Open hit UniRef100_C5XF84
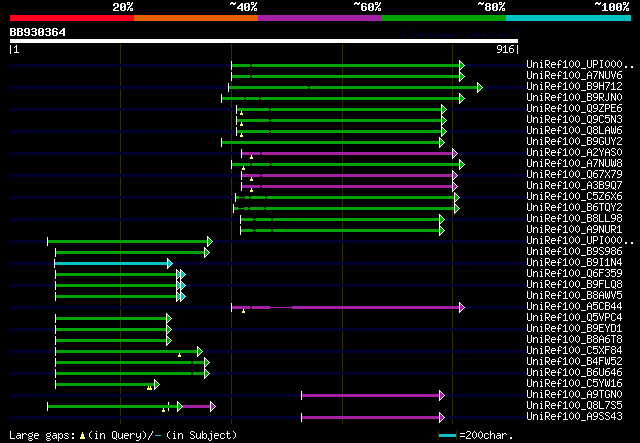The height and width of the screenshot is (443, 640). pos(574,351)
